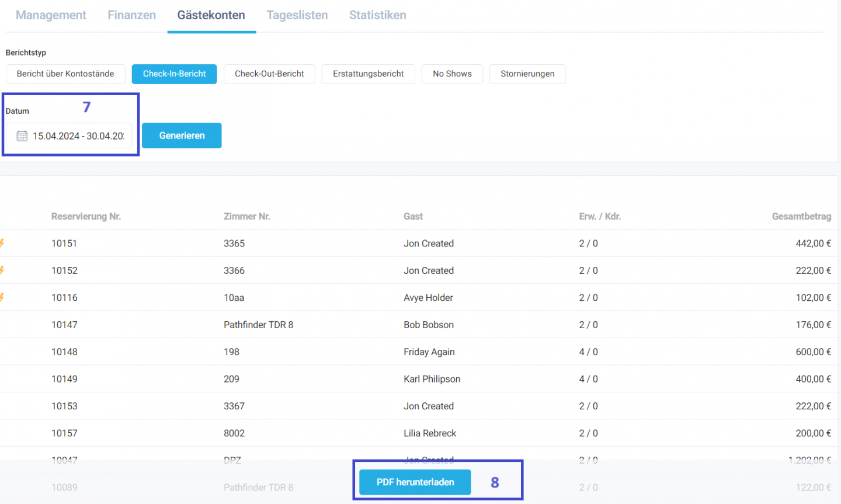Open the Management tab
The image size is (841, 504).
coord(51,15)
